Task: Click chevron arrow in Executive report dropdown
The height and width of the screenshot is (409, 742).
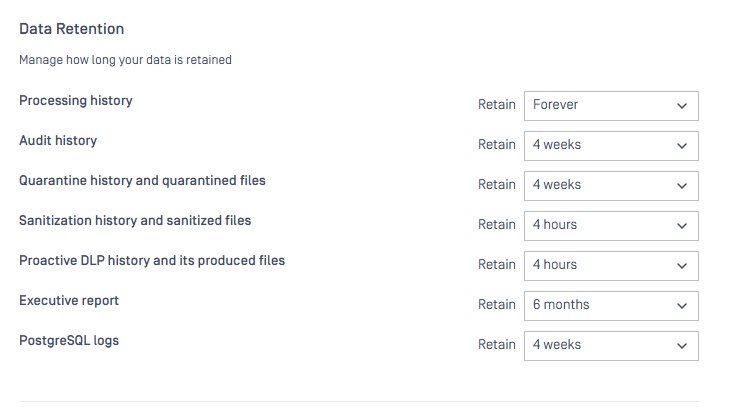Action: click(682, 305)
